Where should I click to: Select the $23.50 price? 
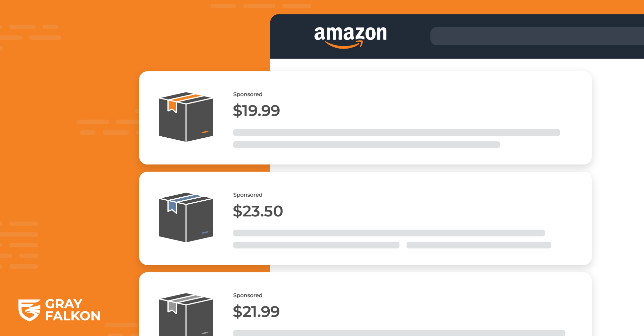tap(258, 211)
